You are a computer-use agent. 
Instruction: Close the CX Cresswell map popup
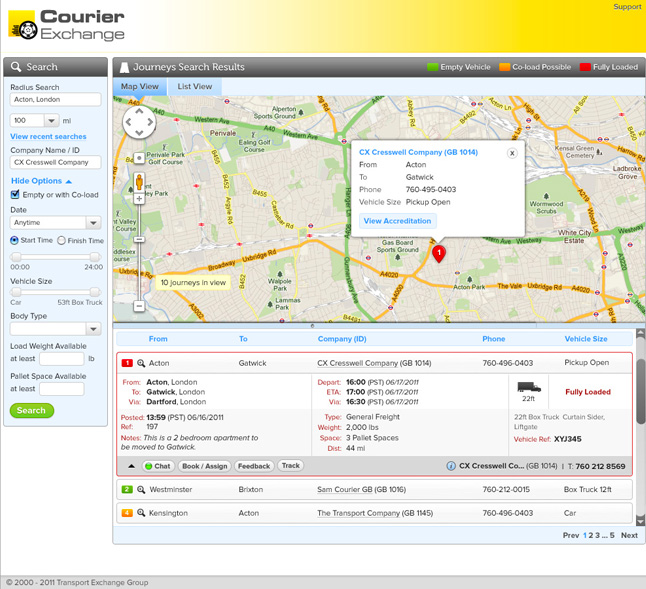[512, 153]
